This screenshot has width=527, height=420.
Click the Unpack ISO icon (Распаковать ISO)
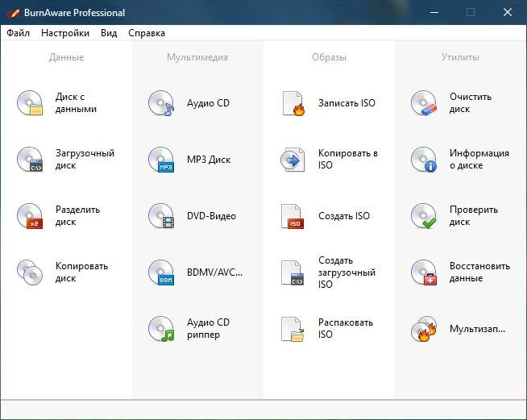tap(293, 329)
